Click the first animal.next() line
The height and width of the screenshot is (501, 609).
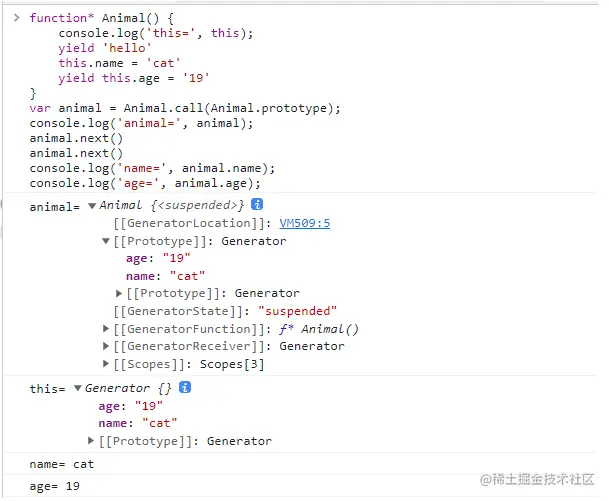(x=76, y=138)
